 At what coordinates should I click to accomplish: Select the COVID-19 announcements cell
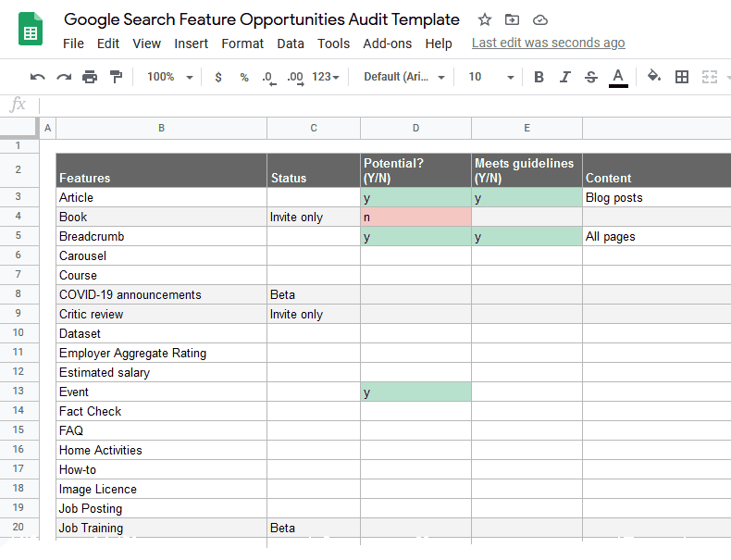pos(161,294)
